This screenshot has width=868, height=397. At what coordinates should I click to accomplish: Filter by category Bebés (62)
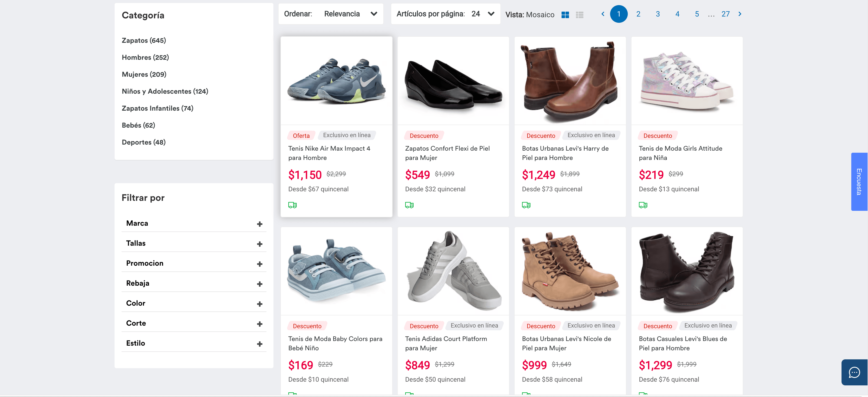(138, 125)
